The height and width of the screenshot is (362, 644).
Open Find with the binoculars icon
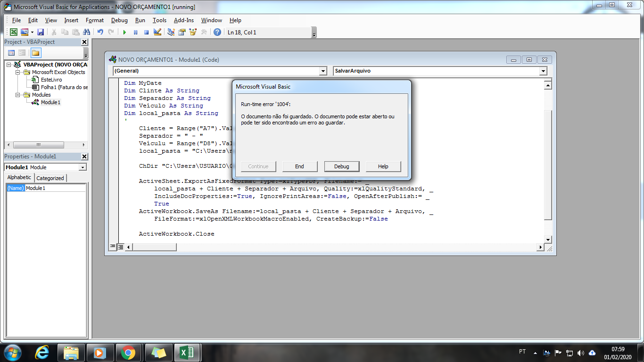click(x=86, y=32)
